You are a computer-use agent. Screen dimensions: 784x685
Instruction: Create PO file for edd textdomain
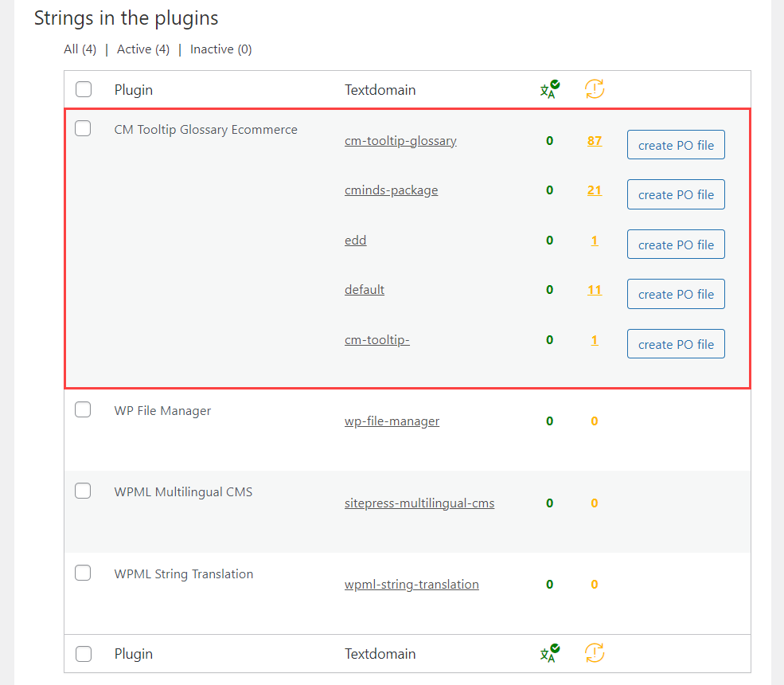pyautogui.click(x=676, y=245)
